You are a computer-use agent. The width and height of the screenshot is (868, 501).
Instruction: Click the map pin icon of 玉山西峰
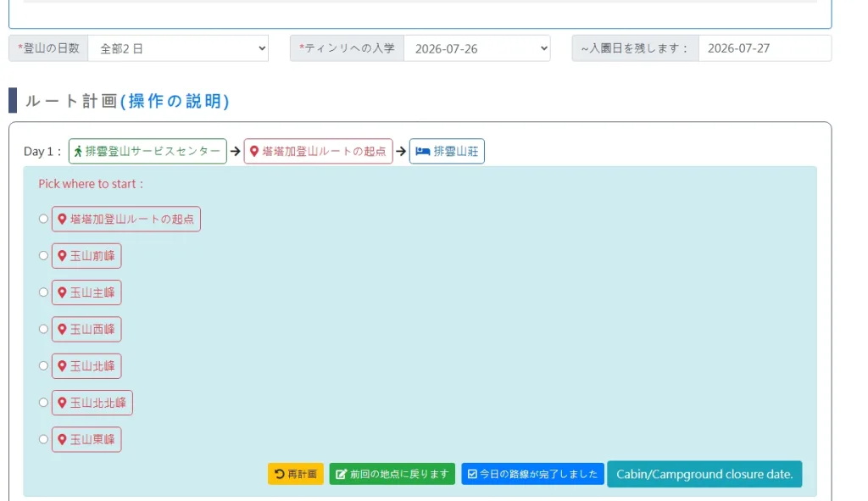pyautogui.click(x=62, y=329)
